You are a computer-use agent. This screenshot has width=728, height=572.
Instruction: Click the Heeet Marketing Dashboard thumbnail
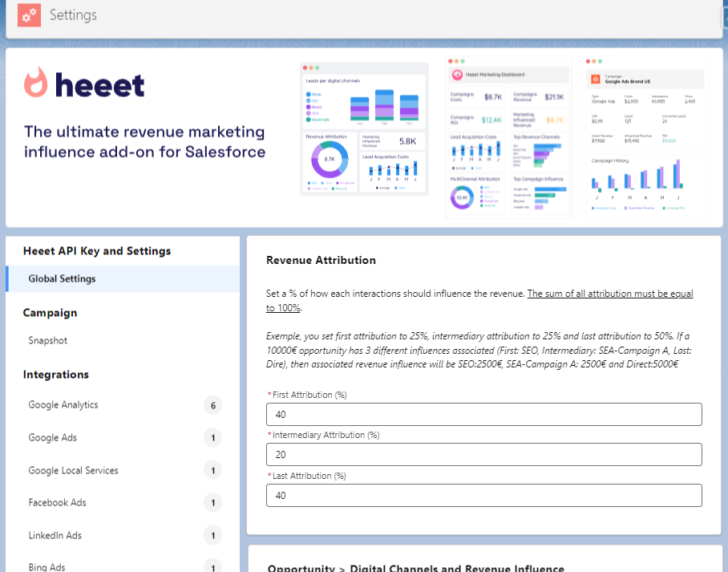pyautogui.click(x=508, y=137)
